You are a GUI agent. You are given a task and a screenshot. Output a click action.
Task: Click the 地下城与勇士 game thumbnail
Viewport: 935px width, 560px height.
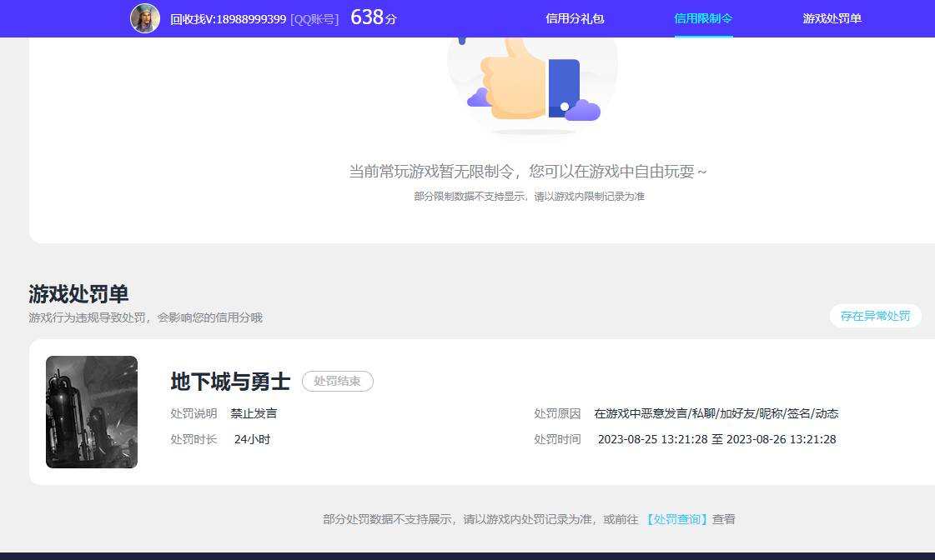[x=92, y=412]
